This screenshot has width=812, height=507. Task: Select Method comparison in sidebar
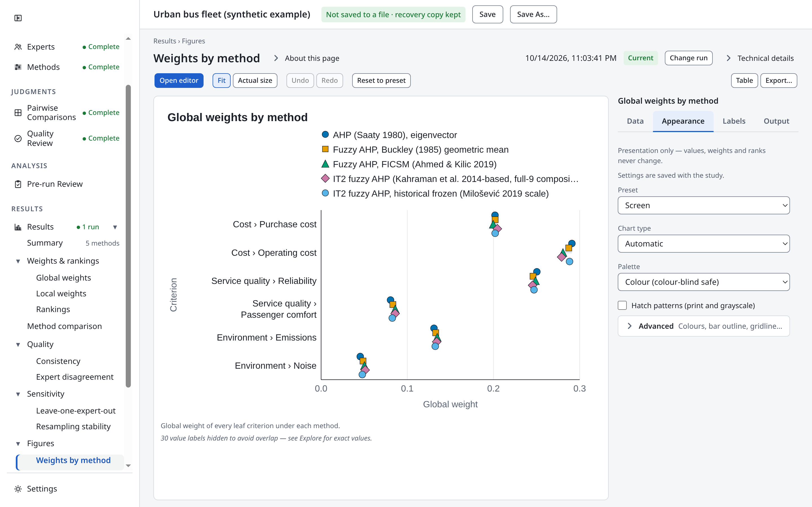click(64, 326)
